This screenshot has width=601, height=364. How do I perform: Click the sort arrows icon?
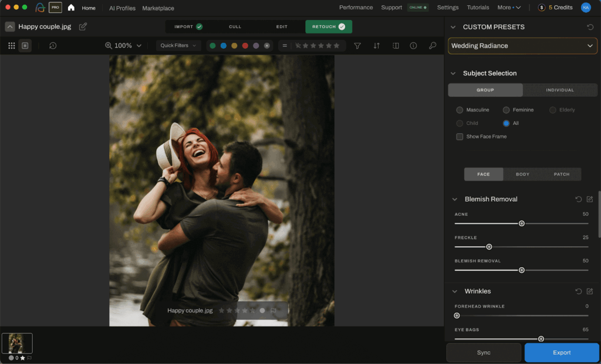(376, 45)
